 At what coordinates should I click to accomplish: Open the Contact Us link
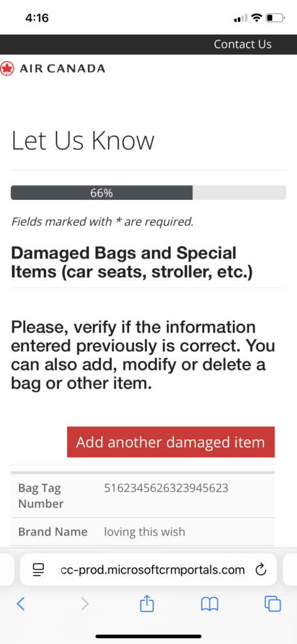tap(242, 45)
